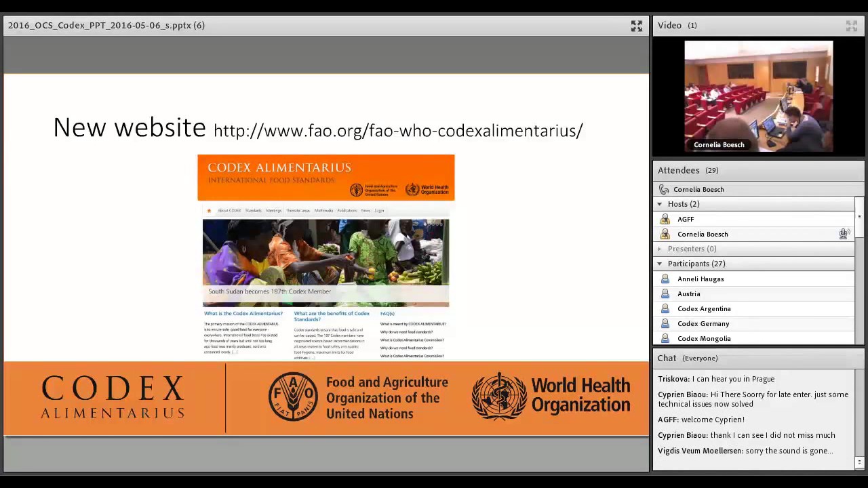Select the Austria participant
The width and height of the screenshot is (868, 488).
tap(753, 293)
